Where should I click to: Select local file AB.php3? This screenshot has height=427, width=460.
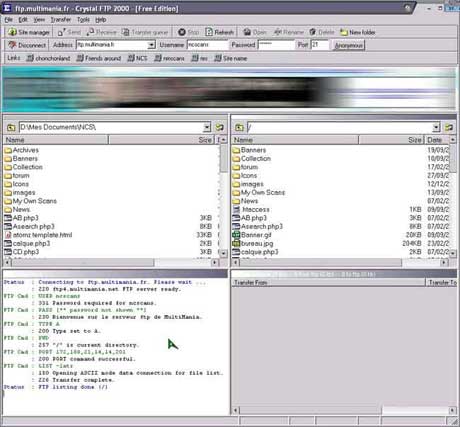coord(21,218)
